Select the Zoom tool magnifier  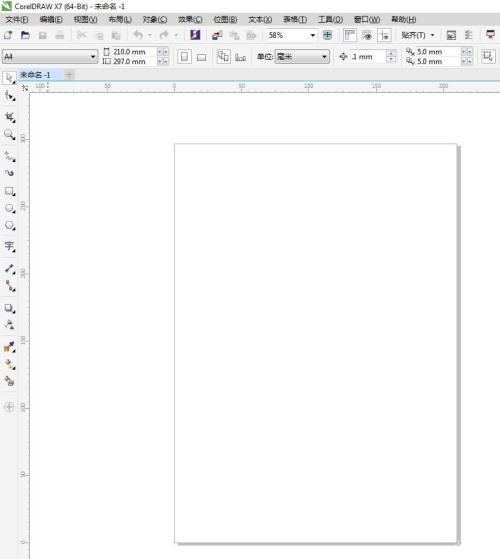tap(9, 135)
